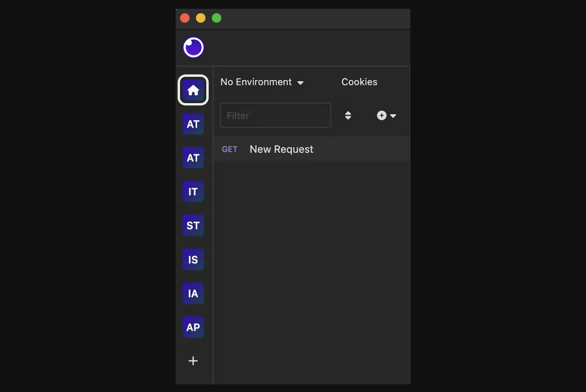Screen dimensions: 586x392
Task: Minimize the window with yellow button
Action: (201, 18)
